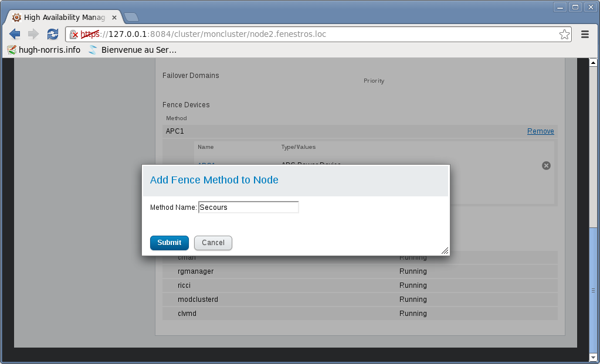Select the High Availability Management tab
The height and width of the screenshot is (364, 600).
[62, 18]
